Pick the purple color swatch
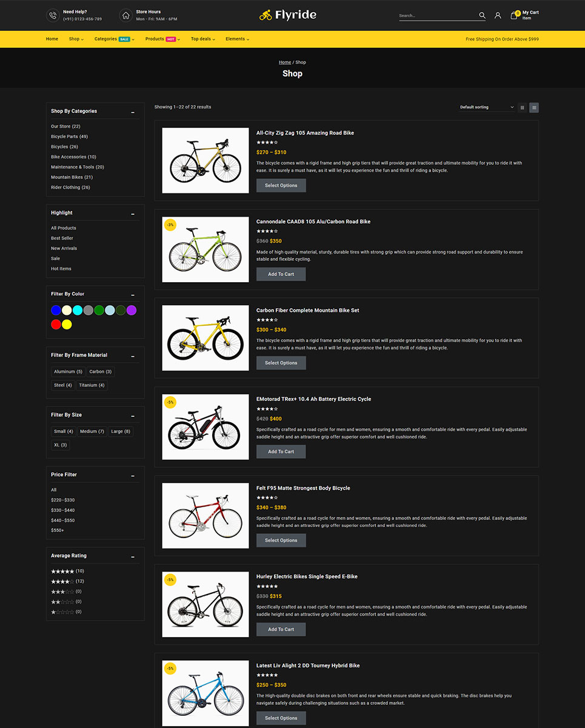 (132, 310)
